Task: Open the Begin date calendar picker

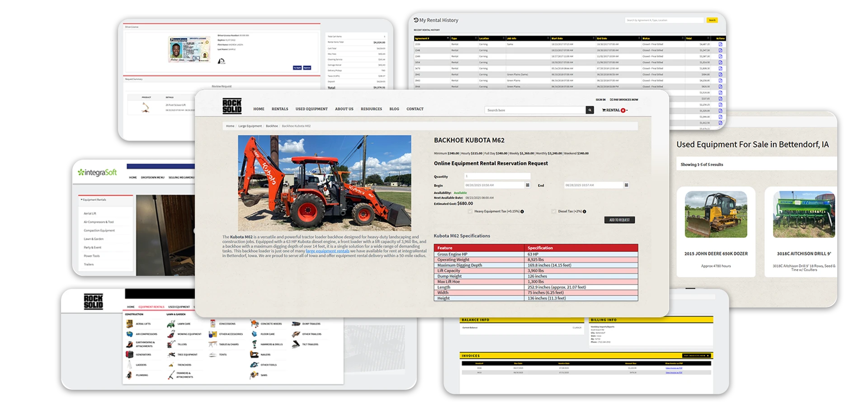Action: 527,185
